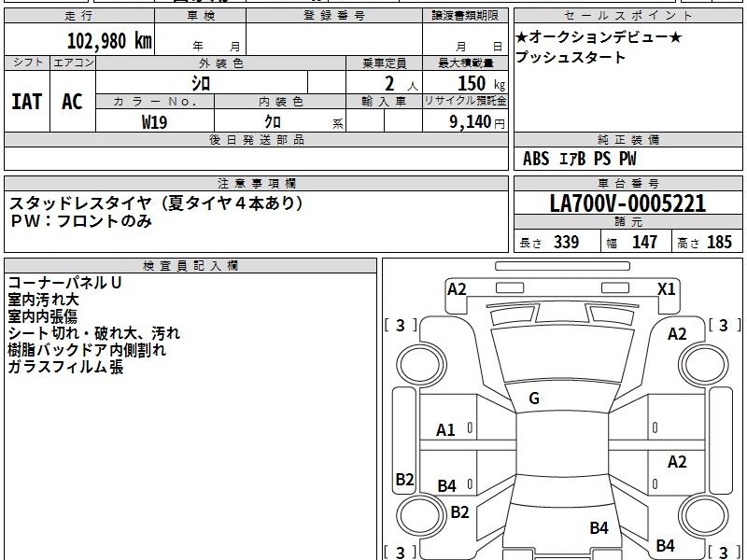Viewport: 747px width, 560px height.
Task: Click the シフト label
Action: pyautogui.click(x=27, y=63)
